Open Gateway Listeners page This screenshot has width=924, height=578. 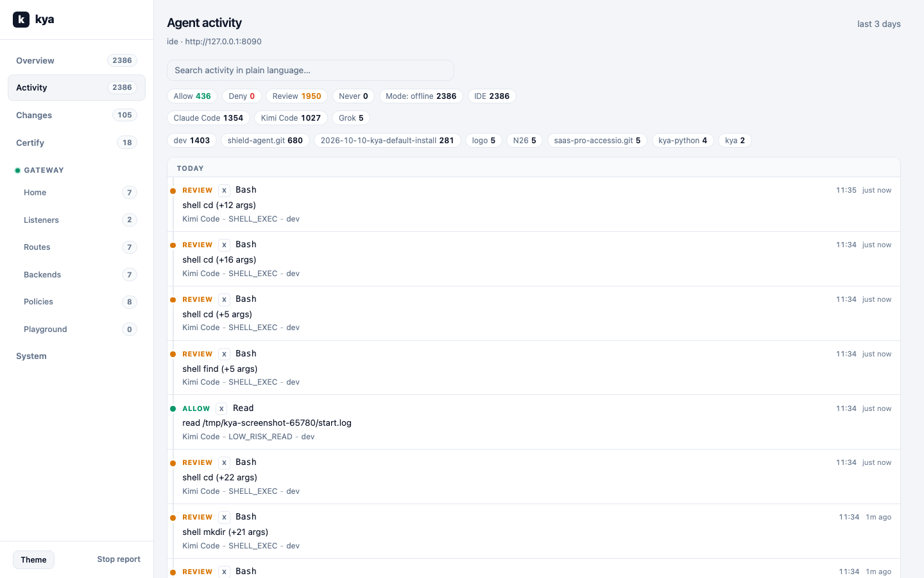tap(80, 220)
